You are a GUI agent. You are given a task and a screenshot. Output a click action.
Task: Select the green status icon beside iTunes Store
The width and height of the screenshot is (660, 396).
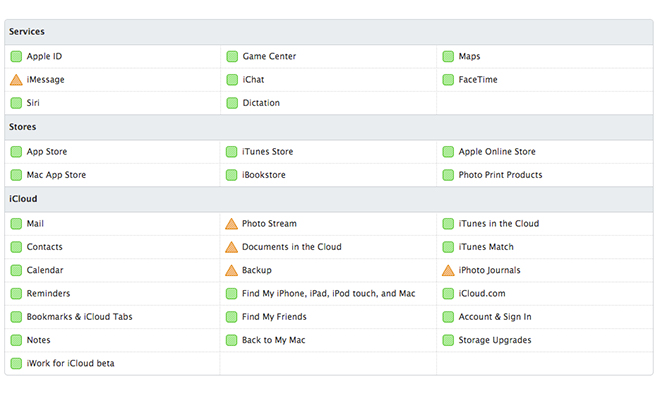coord(232,151)
